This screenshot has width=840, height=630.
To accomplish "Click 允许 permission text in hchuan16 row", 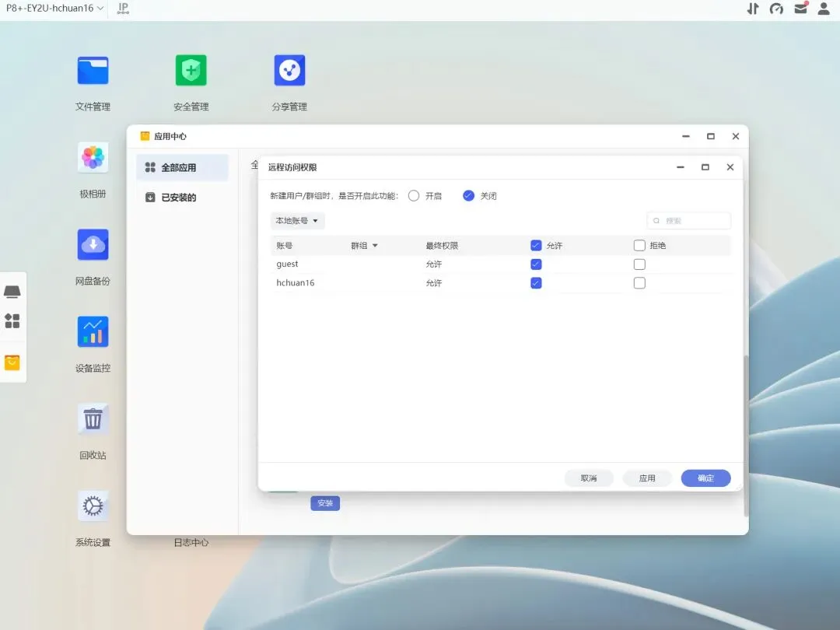I will 433,283.
